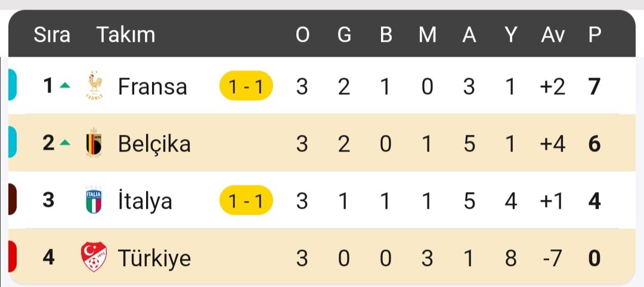Click the Türkiye federation logo
The image size is (644, 287).
[x=94, y=257]
